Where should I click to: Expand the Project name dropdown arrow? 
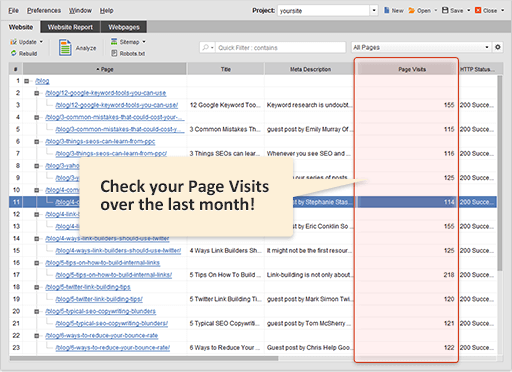(374, 10)
